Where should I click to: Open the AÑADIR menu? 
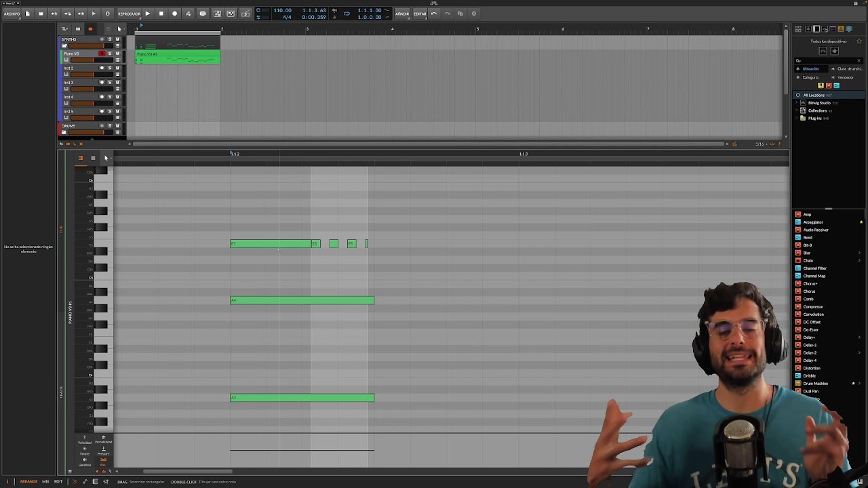[402, 14]
